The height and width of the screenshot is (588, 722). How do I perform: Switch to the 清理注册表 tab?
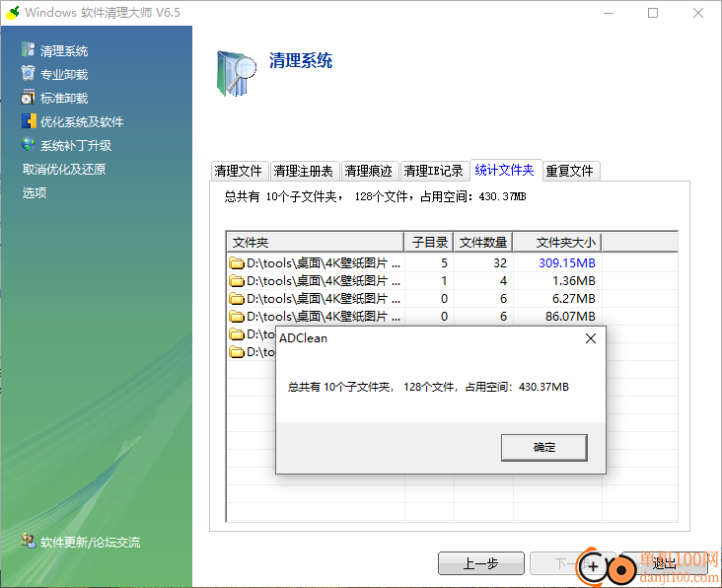pos(304,171)
